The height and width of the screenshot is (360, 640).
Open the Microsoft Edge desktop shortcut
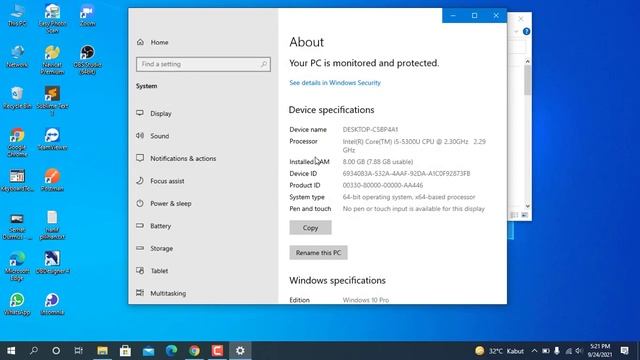[x=17, y=265]
